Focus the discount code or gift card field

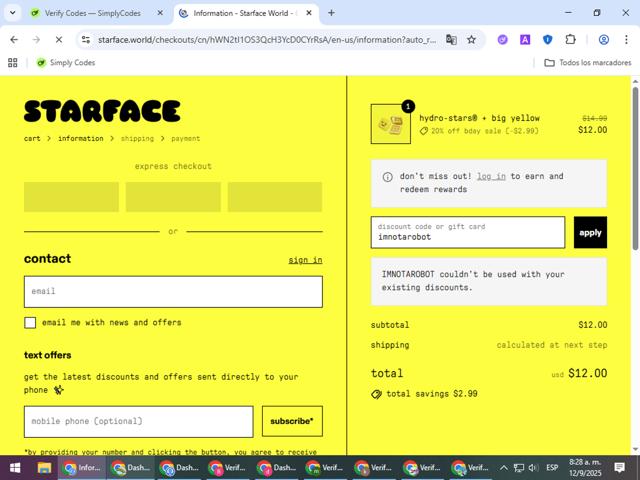(x=468, y=232)
